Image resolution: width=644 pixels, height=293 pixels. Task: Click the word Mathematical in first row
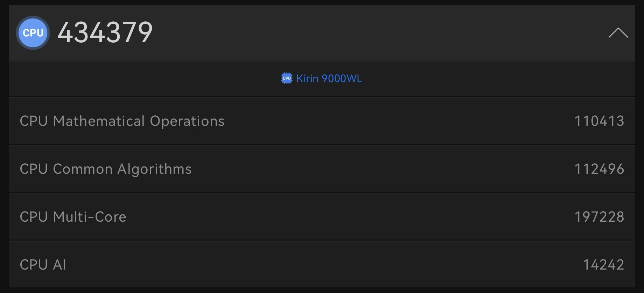point(99,121)
